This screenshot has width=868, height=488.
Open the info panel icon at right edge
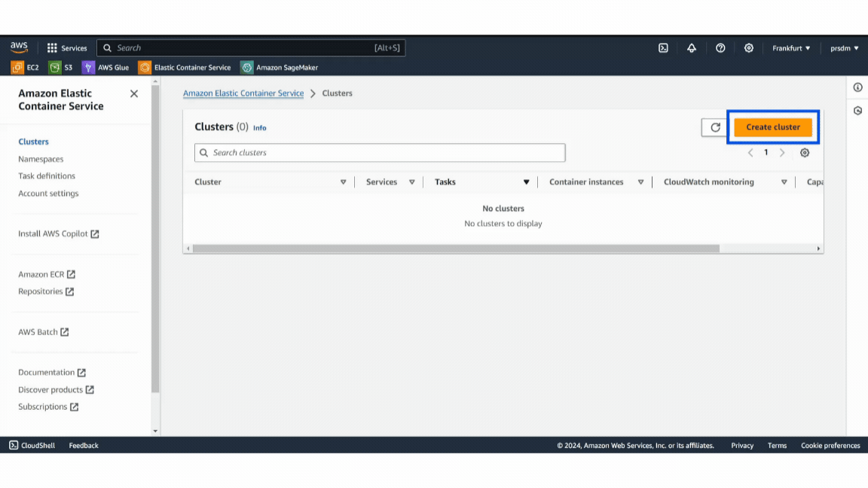(857, 87)
